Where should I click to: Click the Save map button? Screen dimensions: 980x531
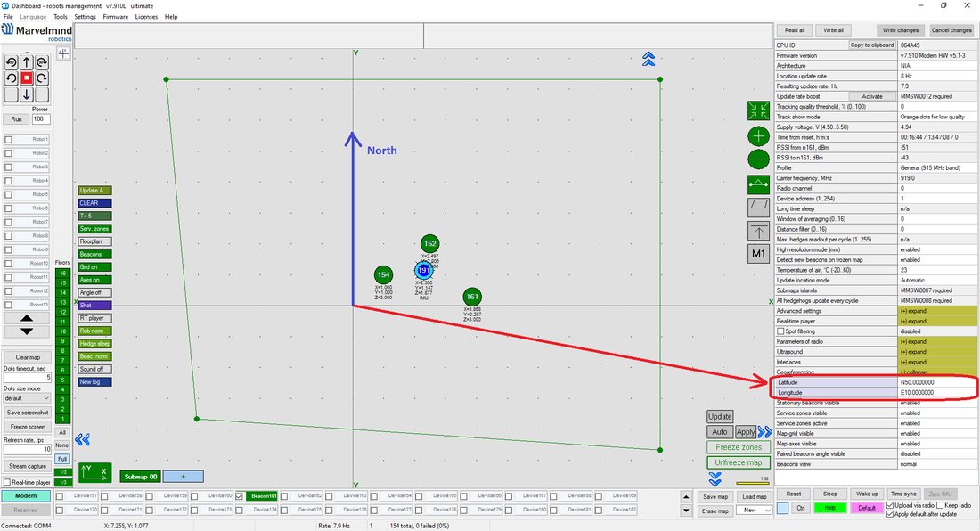pos(715,497)
